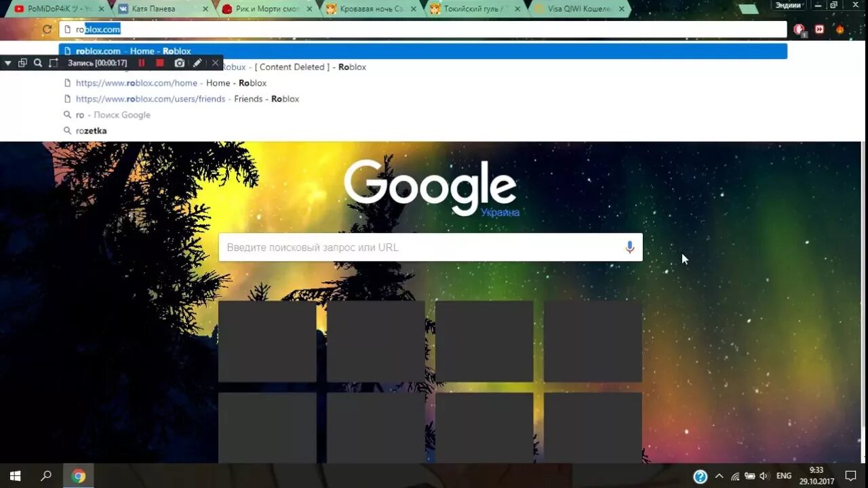This screenshot has width=868, height=488.
Task: Click the red fast-forward extension icon
Action: coord(820,29)
